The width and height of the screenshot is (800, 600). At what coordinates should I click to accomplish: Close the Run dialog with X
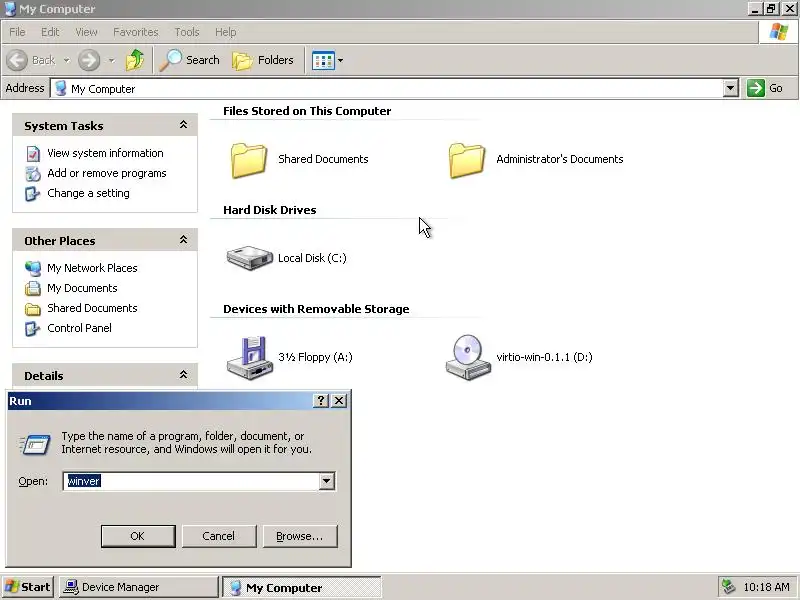pyautogui.click(x=339, y=401)
